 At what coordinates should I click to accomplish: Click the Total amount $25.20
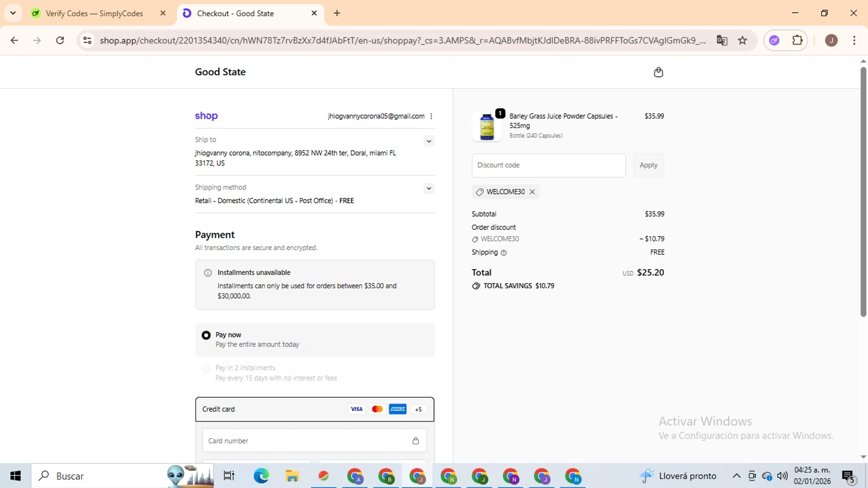coord(650,273)
